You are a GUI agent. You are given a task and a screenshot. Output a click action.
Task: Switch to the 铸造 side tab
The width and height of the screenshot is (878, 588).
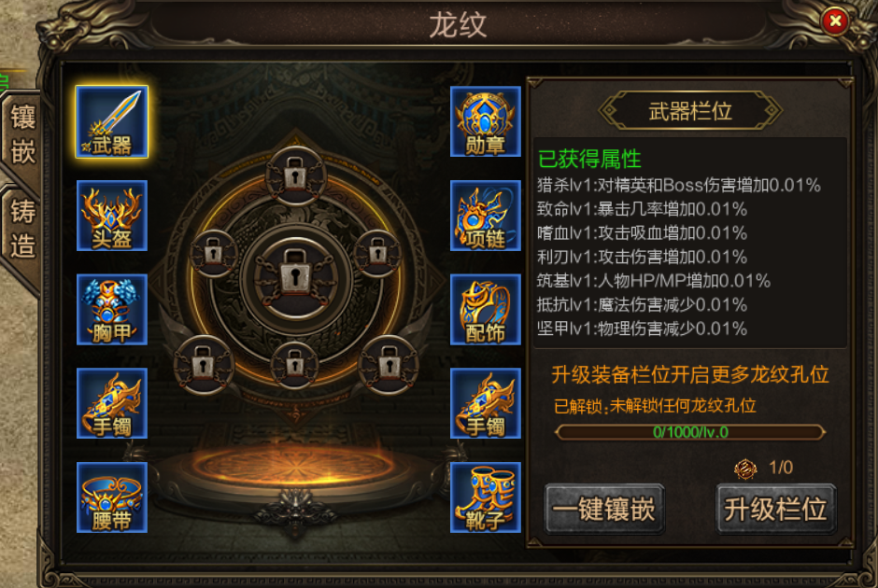(22, 229)
